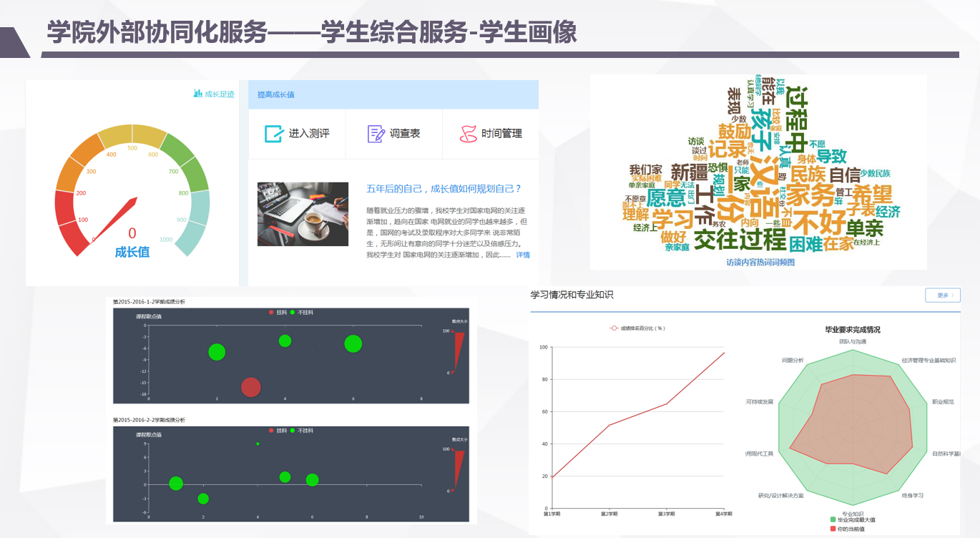Click the laptop and coffee article thumbnail

(x=303, y=214)
